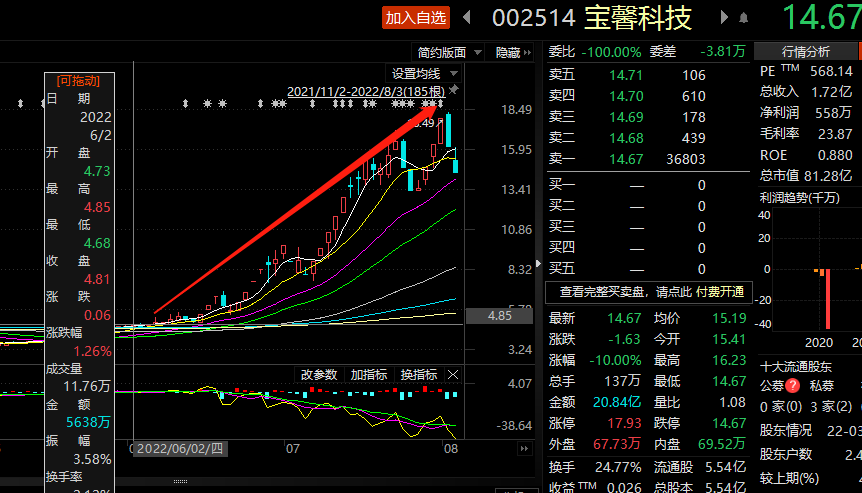862x493 pixels.
Task: Click 改参数 on the indicator pane
Action: pos(319,375)
